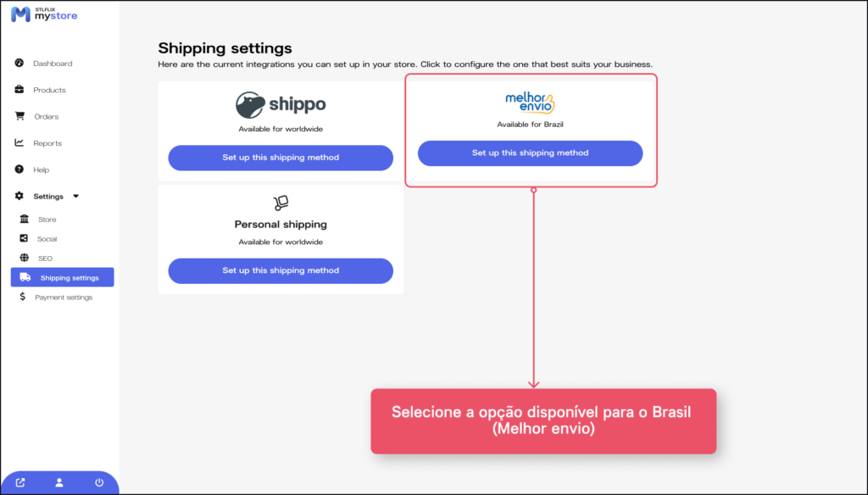Click the Reports chart icon

[x=19, y=143]
